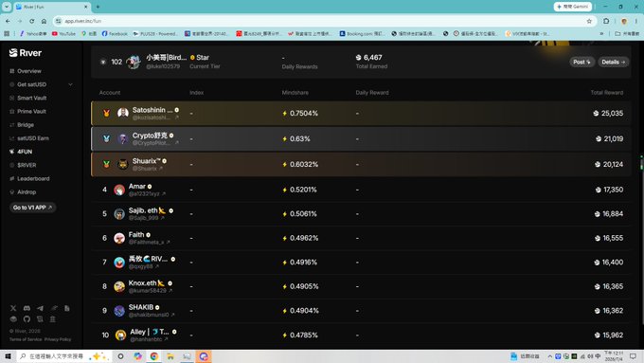Open the Booking.com bookmark
The image size is (644, 363).
point(362,34)
